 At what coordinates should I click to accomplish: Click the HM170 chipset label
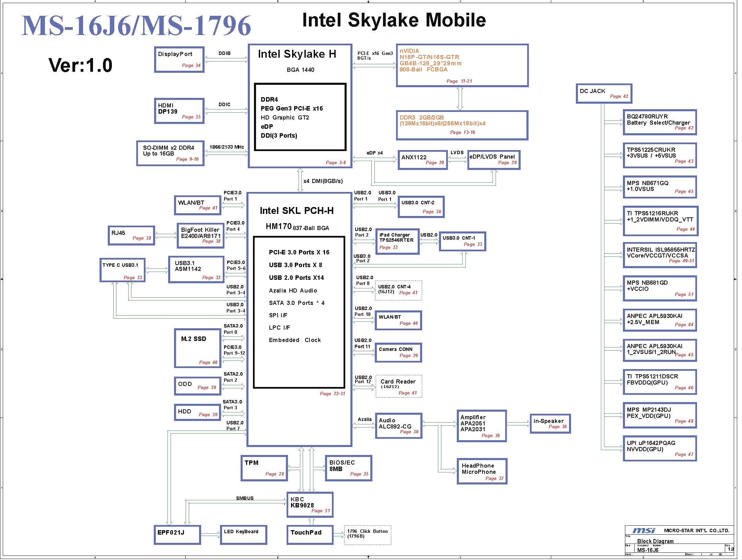tap(278, 226)
